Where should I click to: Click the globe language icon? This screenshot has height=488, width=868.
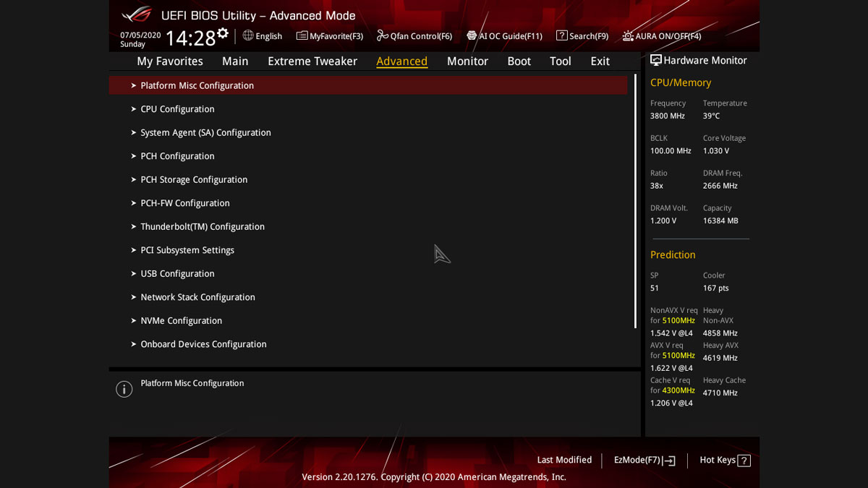(248, 35)
